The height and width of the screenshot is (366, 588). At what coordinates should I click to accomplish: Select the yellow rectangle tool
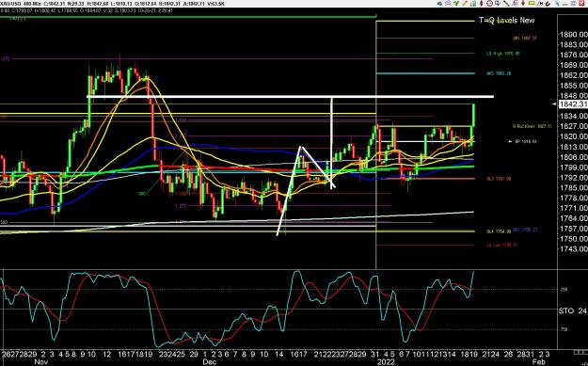click(532, 4)
